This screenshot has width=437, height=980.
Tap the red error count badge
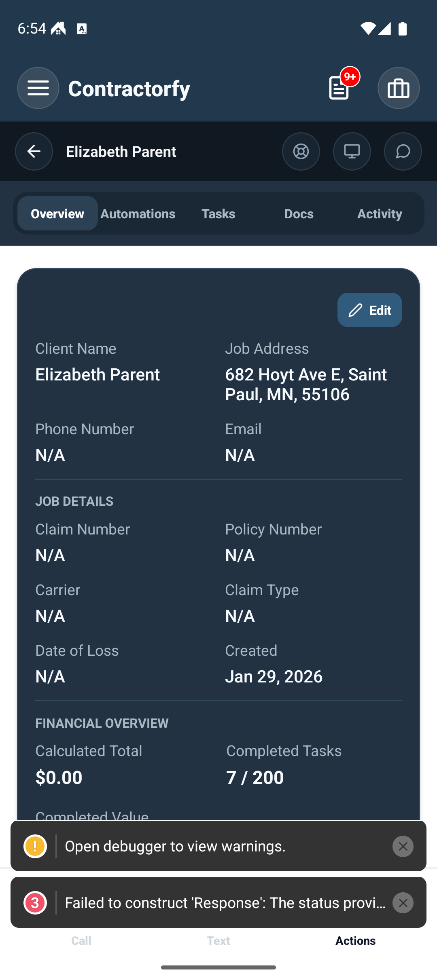click(35, 903)
